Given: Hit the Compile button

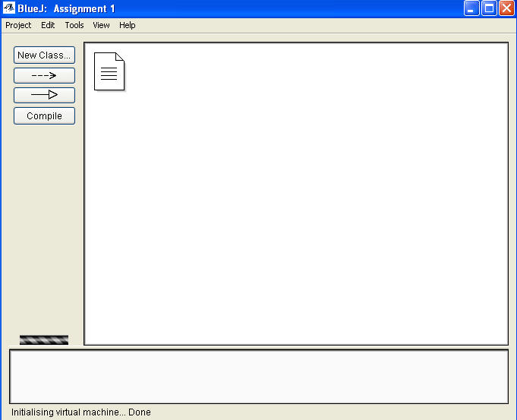Looking at the screenshot, I should (x=44, y=116).
